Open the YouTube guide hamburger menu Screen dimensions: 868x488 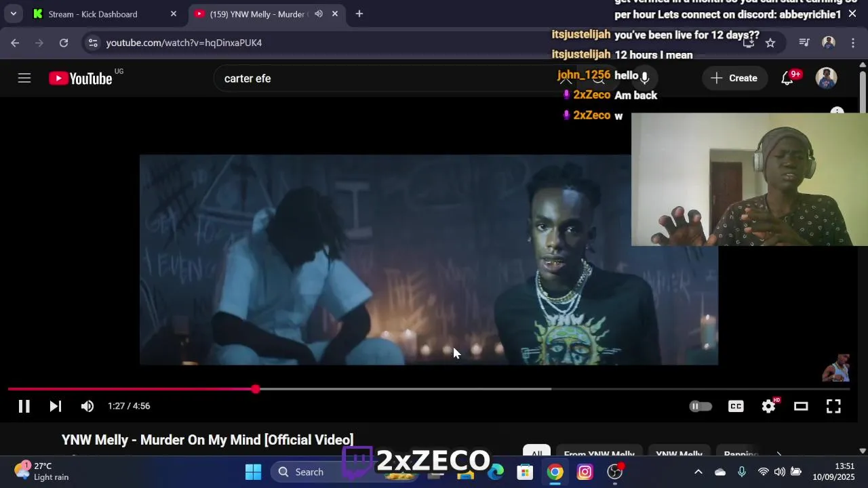[24, 78]
